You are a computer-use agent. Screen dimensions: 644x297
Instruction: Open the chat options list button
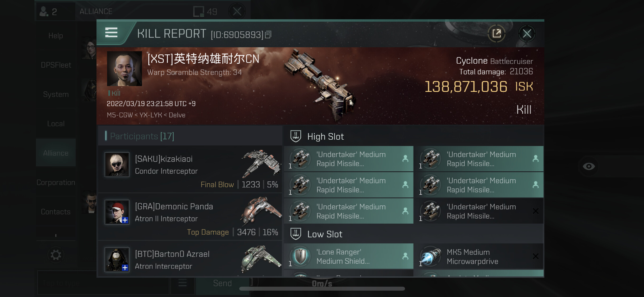pos(182,283)
